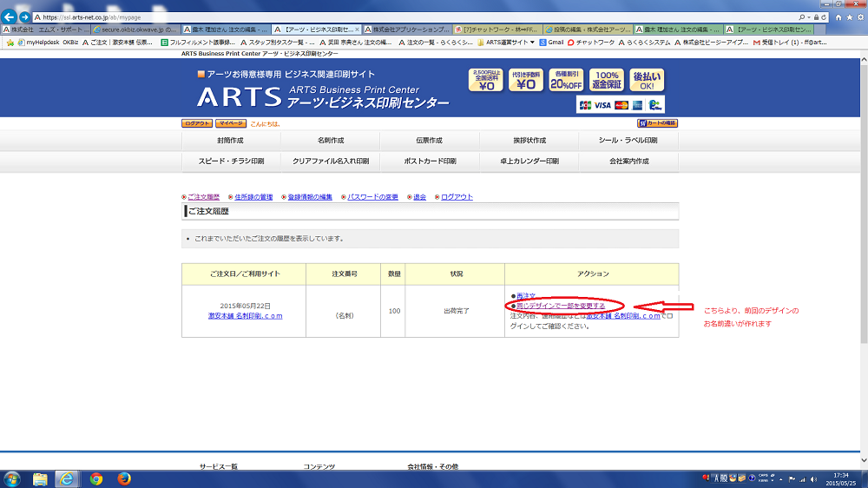Open the 名刺作成 menu item
Viewport: 868px width, 488px height.
(331, 141)
